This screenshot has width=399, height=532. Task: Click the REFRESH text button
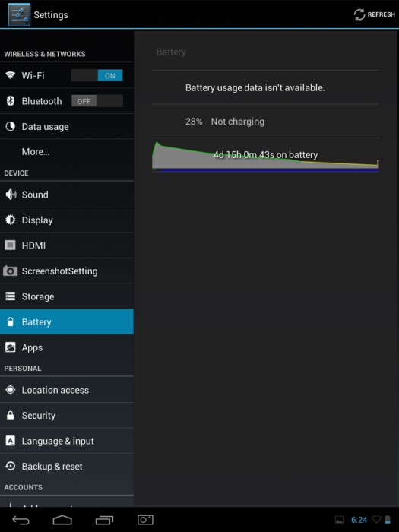pyautogui.click(x=382, y=14)
